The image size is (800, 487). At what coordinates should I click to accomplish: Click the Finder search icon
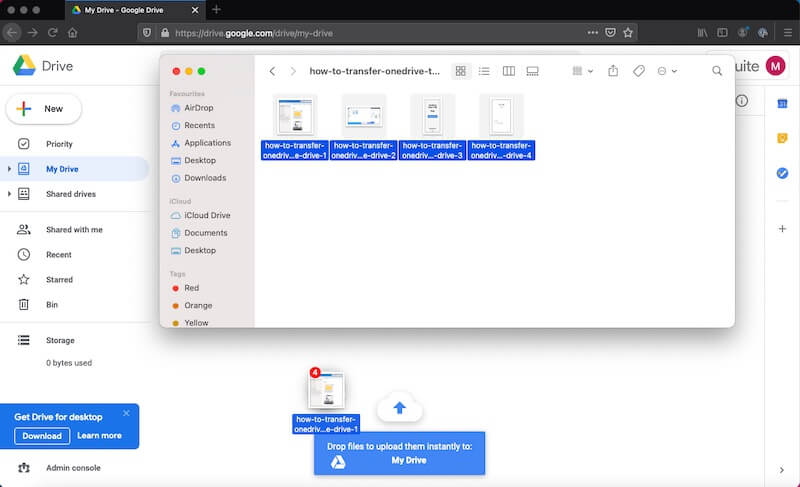coord(717,71)
